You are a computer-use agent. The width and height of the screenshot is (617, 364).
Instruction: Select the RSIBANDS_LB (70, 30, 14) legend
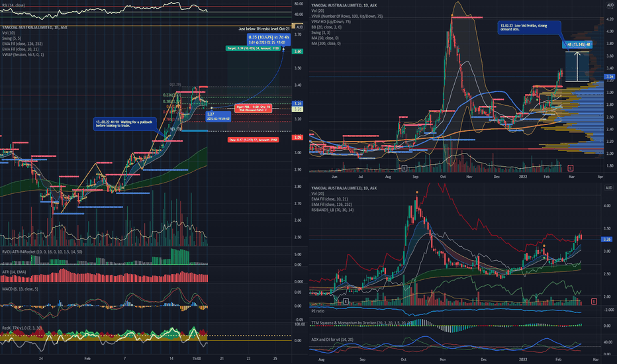332,210
